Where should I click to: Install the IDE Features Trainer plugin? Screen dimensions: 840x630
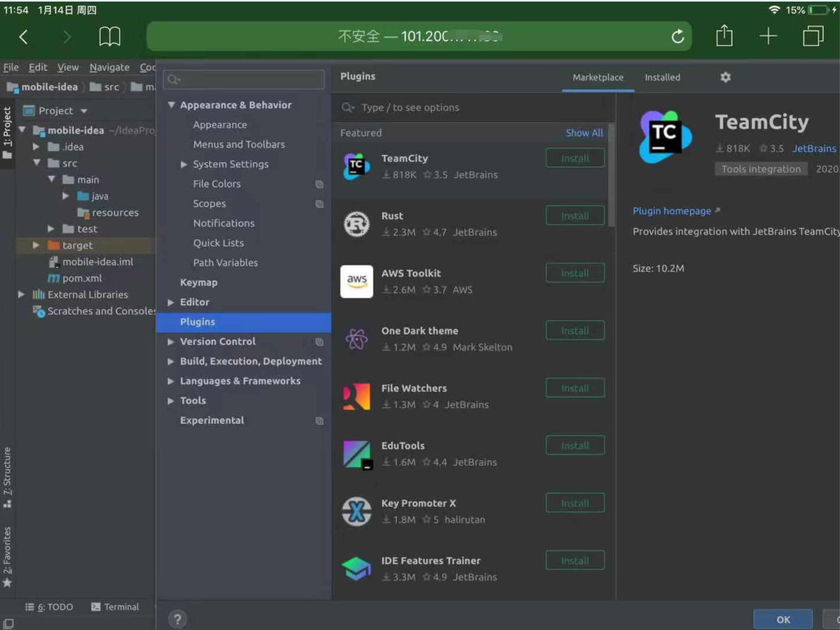(x=575, y=561)
